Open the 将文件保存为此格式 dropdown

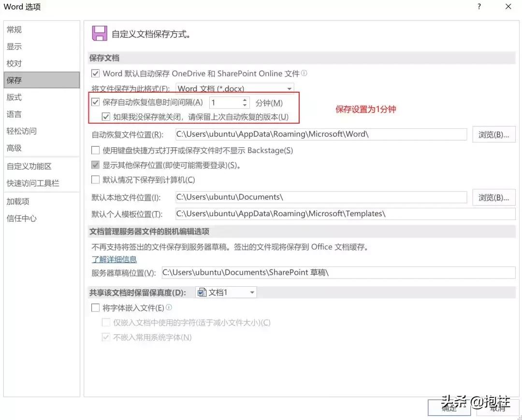click(x=289, y=88)
